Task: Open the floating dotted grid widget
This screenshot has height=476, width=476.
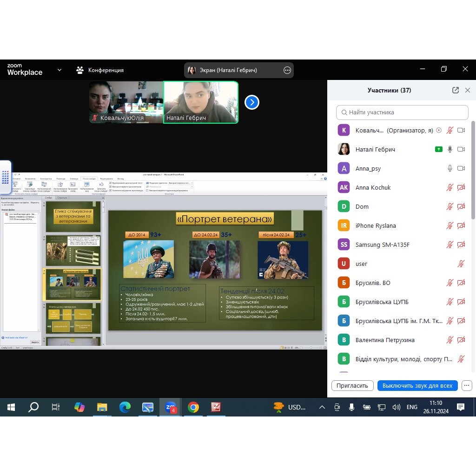Action: [x=6, y=177]
